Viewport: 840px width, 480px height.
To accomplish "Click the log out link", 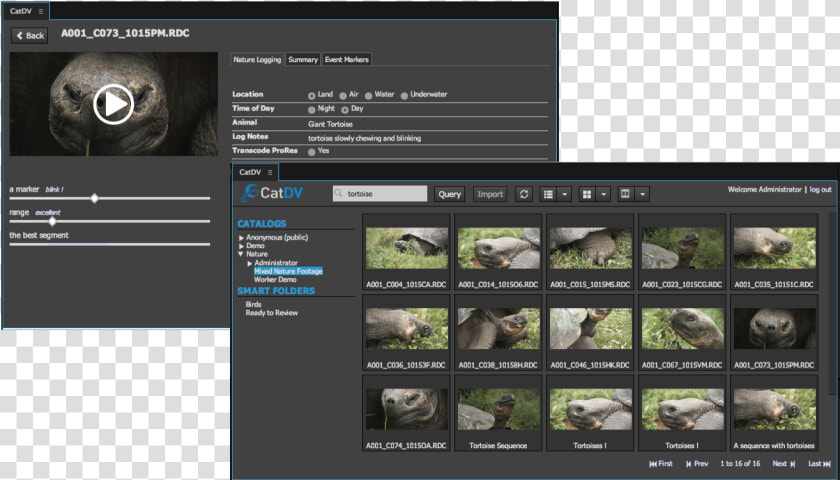I will click(821, 189).
